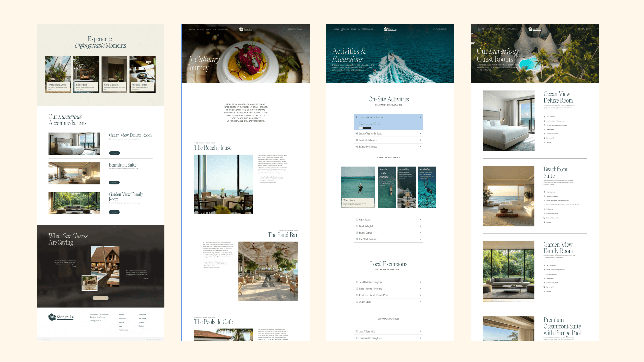Open the Instagram link in the footer
Screen dimensions: 644x362
click(x=143, y=315)
